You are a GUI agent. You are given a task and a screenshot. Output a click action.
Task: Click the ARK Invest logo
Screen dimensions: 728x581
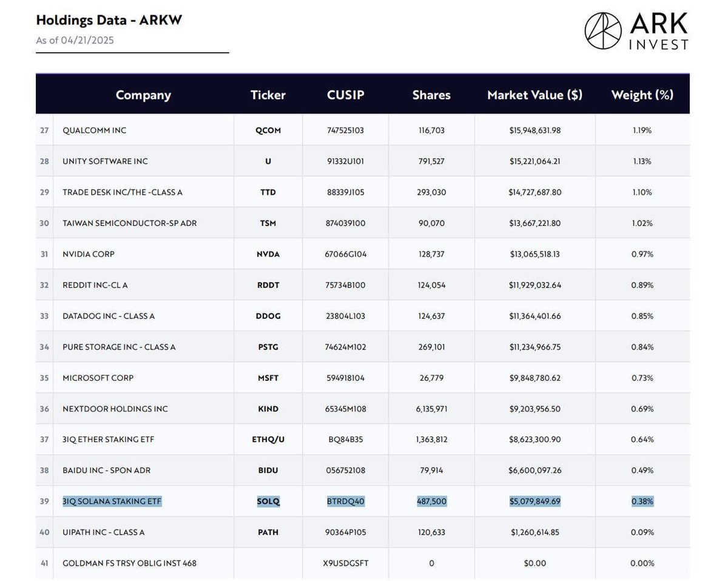pos(636,31)
